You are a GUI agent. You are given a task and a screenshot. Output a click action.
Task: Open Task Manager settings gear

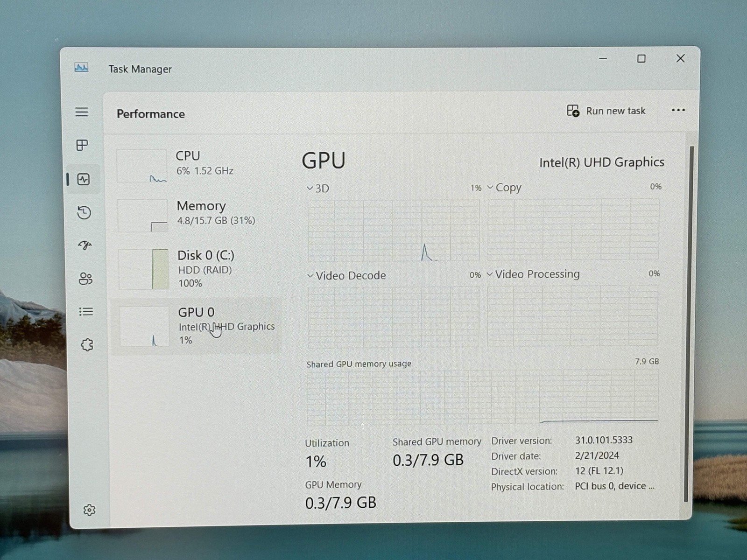point(89,510)
